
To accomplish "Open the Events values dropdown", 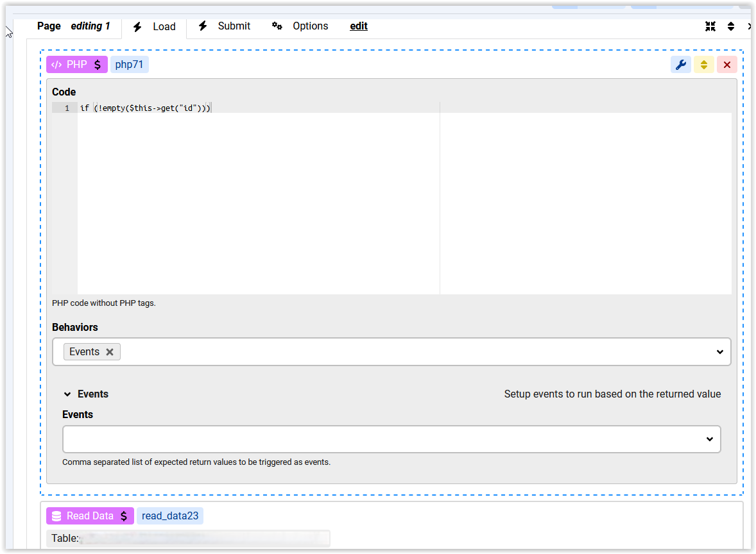I will (x=709, y=439).
